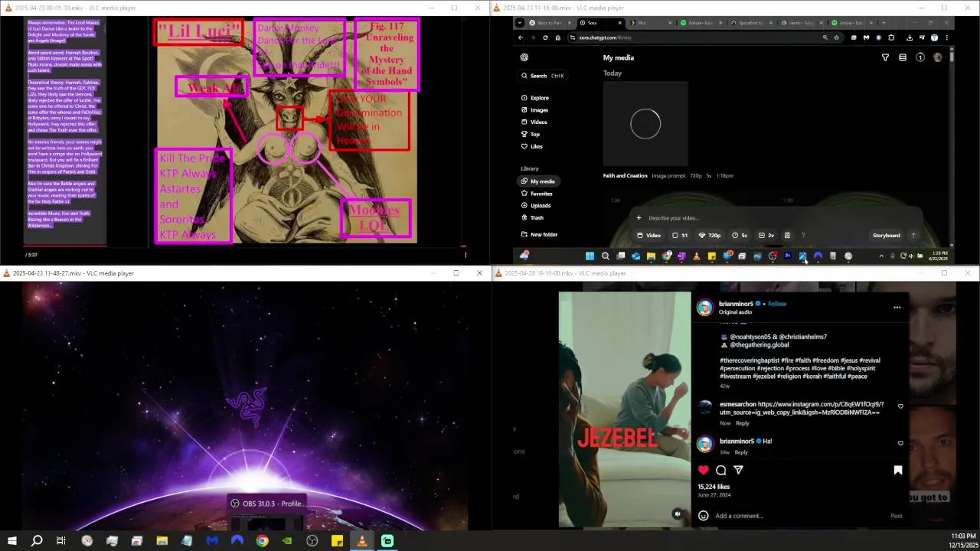Click the Follow link next to brianminor5
This screenshot has height=551, width=980.
(777, 304)
